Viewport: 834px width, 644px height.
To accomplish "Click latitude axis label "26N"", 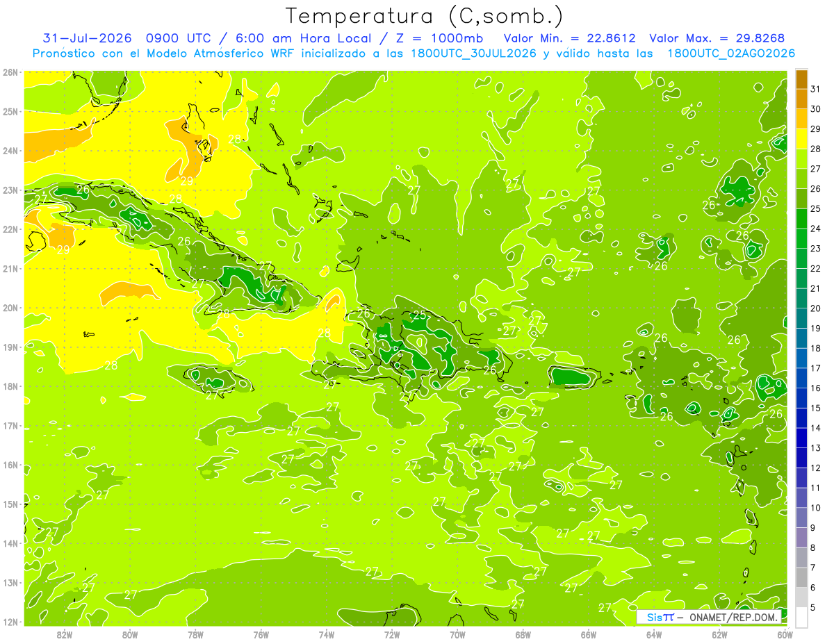I will click(10, 72).
